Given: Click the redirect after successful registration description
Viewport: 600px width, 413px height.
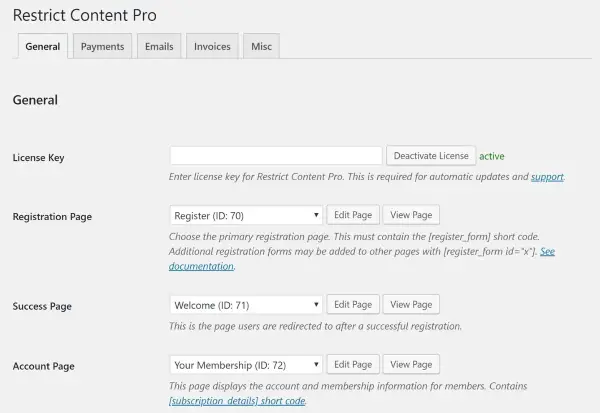Looking at the screenshot, I should click(x=315, y=326).
